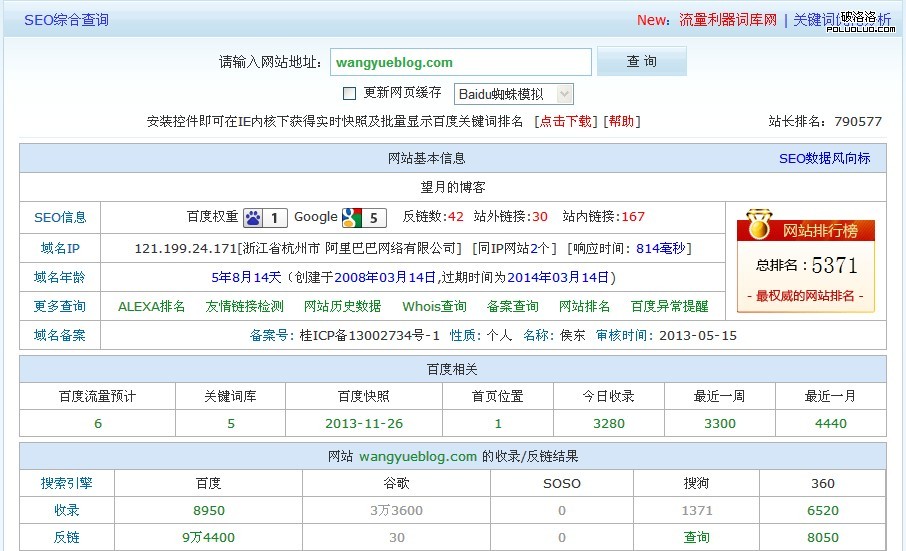
Task: Open the 流量利器词库网 link
Action: click(728, 20)
